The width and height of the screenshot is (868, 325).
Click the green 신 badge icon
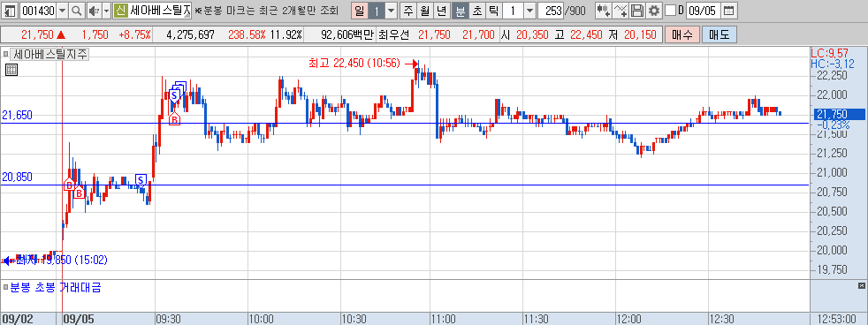coord(121,10)
